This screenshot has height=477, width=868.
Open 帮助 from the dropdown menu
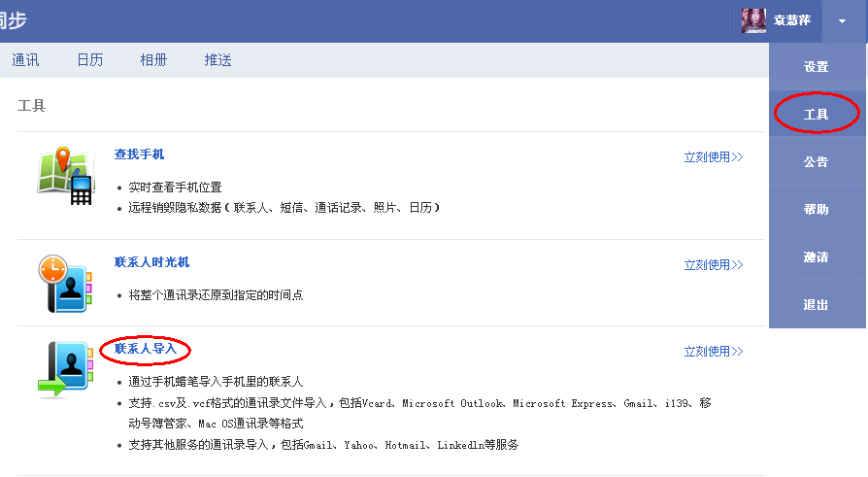point(816,210)
